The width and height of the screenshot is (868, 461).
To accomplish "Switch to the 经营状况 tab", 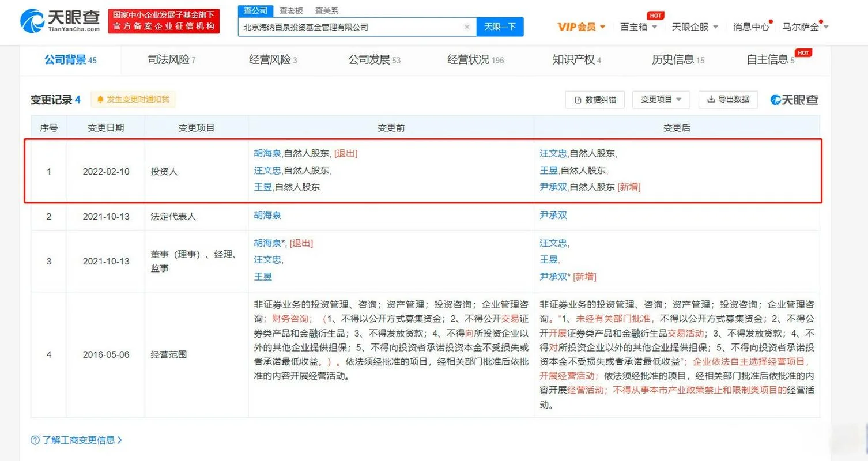I will point(475,59).
